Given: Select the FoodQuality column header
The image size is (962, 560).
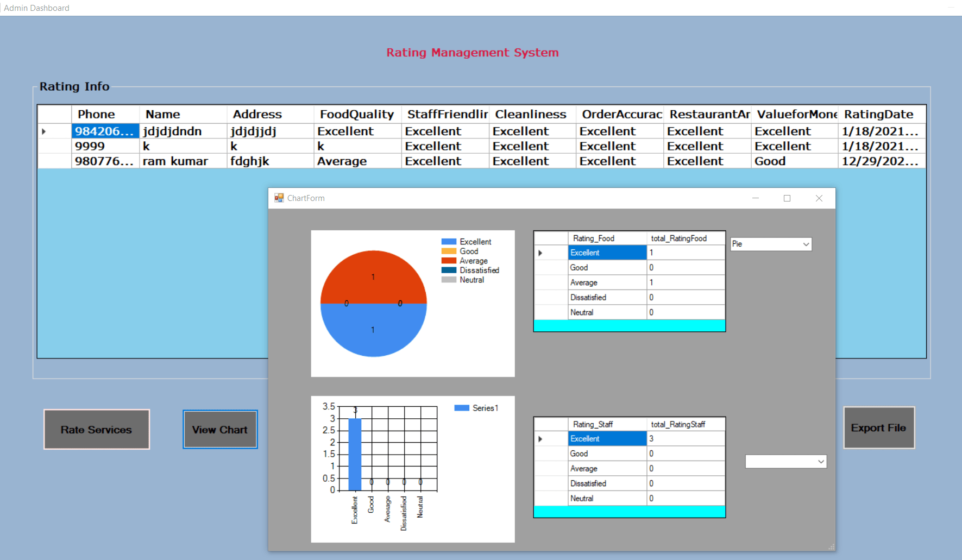Looking at the screenshot, I should pos(356,114).
